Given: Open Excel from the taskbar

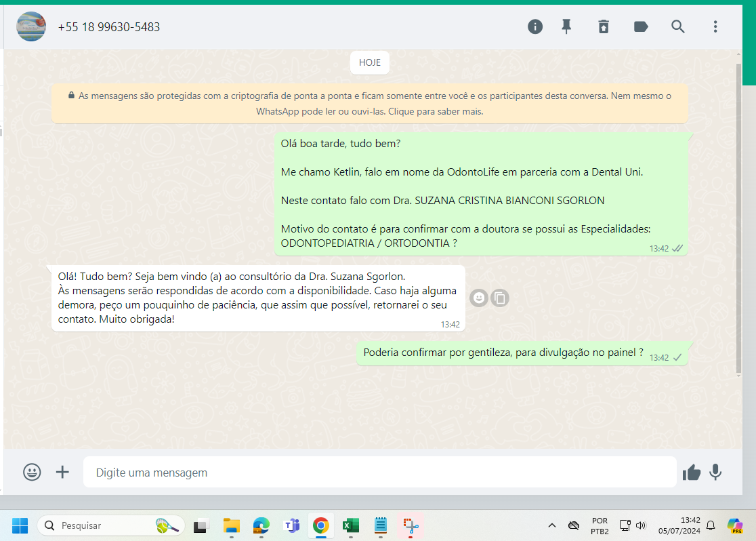Looking at the screenshot, I should 350,525.
